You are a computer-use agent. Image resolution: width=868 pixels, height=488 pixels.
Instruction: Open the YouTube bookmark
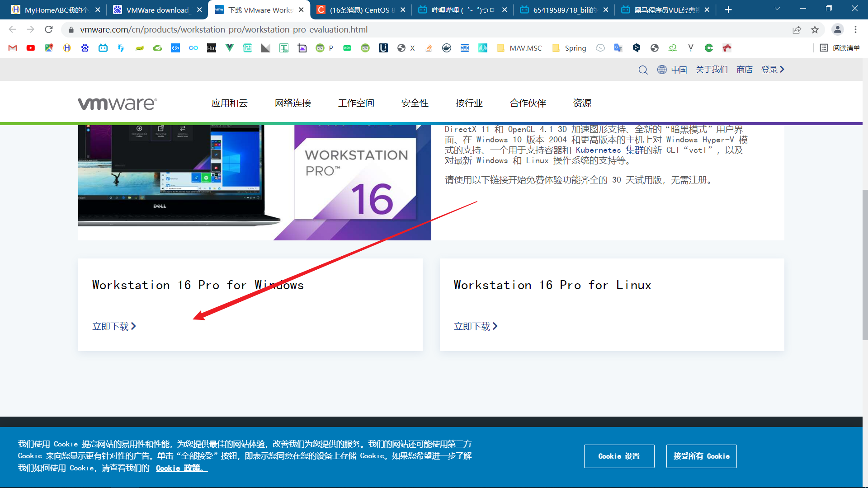(31, 48)
